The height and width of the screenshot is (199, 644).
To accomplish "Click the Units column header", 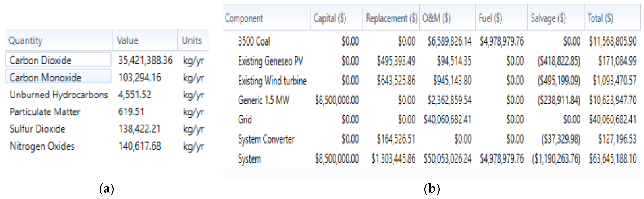I will tap(192, 40).
